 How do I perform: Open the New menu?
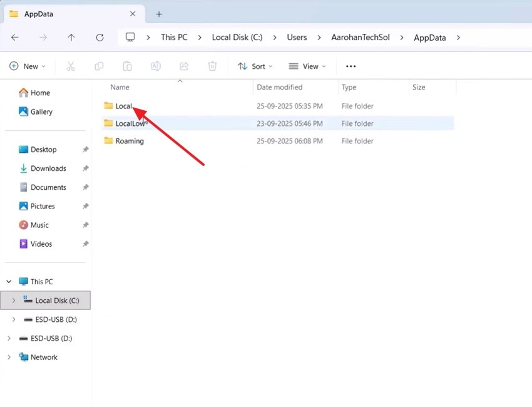[x=27, y=66]
